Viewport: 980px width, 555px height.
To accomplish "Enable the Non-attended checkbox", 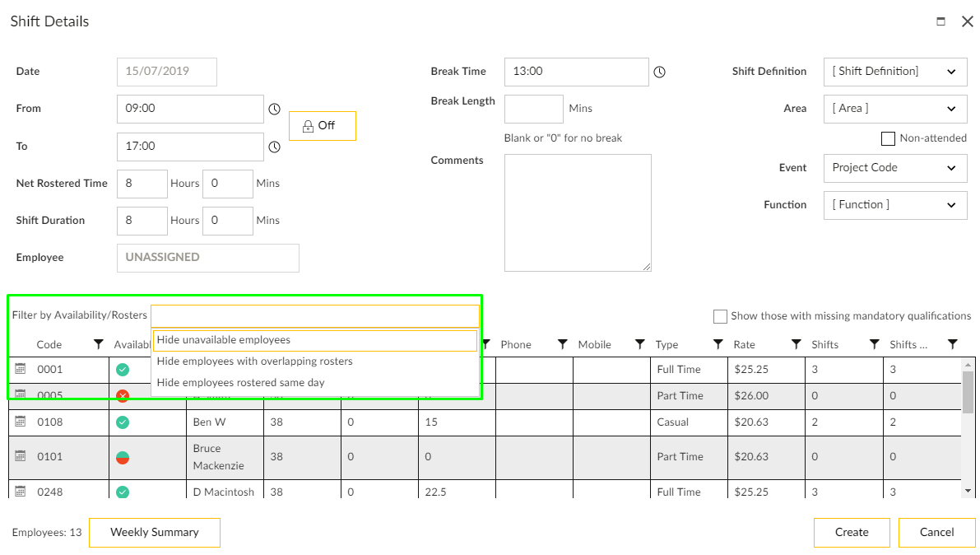I will (x=888, y=138).
